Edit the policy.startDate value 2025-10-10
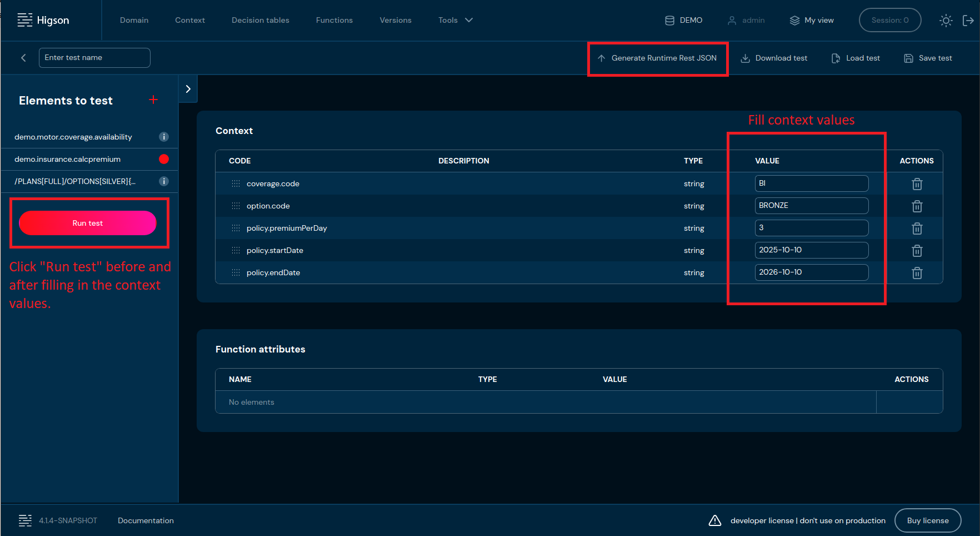The height and width of the screenshot is (536, 980). pos(812,250)
